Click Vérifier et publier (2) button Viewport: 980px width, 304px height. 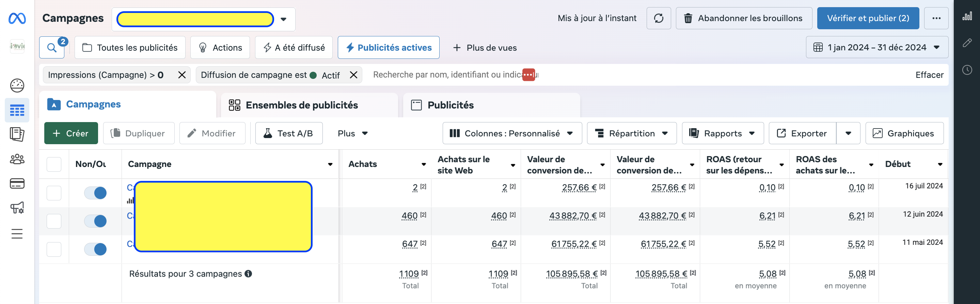point(867,18)
